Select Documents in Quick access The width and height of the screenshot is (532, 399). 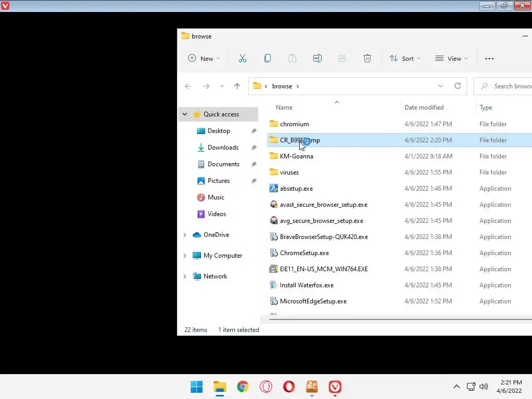[x=223, y=164]
